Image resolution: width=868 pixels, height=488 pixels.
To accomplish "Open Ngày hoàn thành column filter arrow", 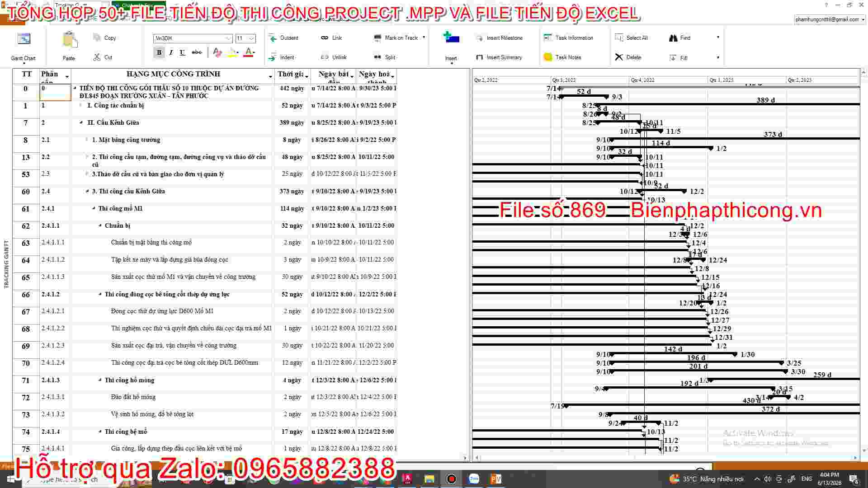I will (x=392, y=76).
